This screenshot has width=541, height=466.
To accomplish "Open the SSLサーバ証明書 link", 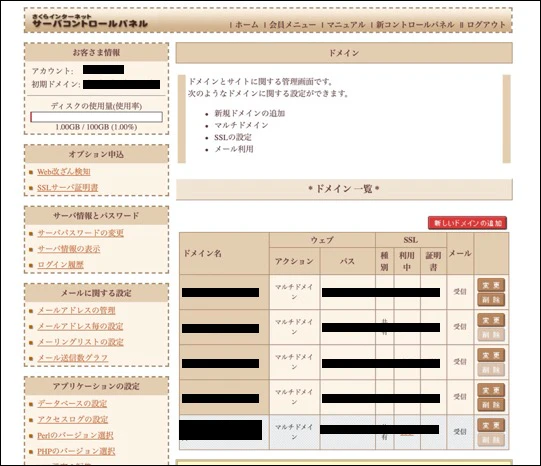I will (x=68, y=188).
